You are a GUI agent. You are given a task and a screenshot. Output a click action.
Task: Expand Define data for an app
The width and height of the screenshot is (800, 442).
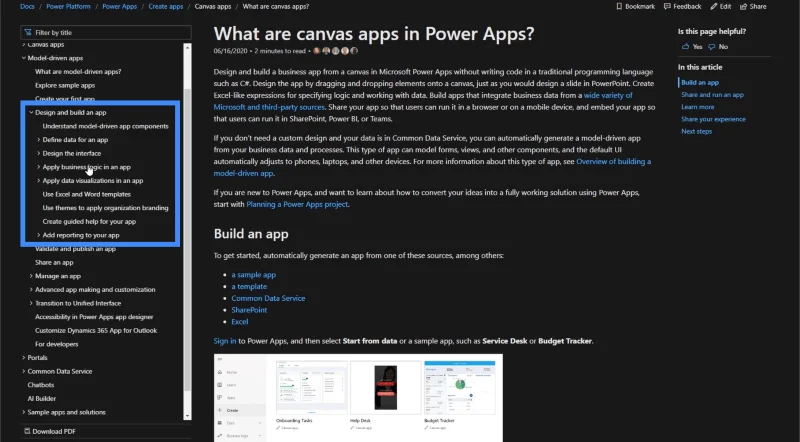pyautogui.click(x=39, y=140)
